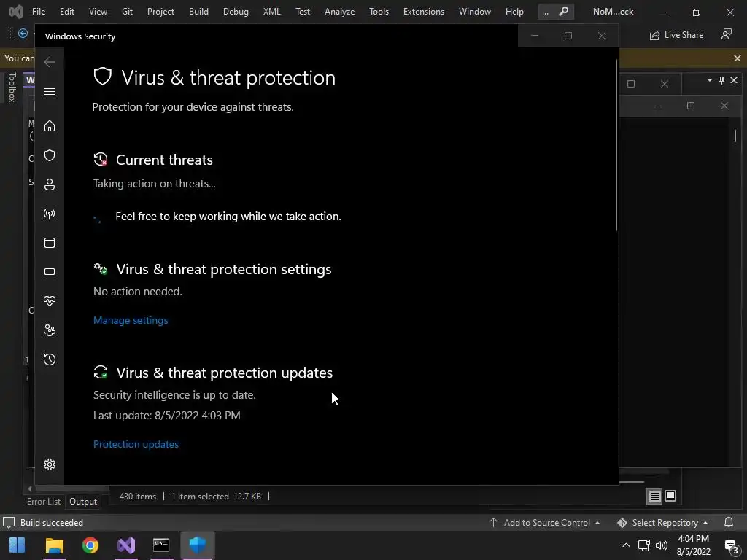Click the 430 items status text
747x560 pixels.
[x=138, y=496]
